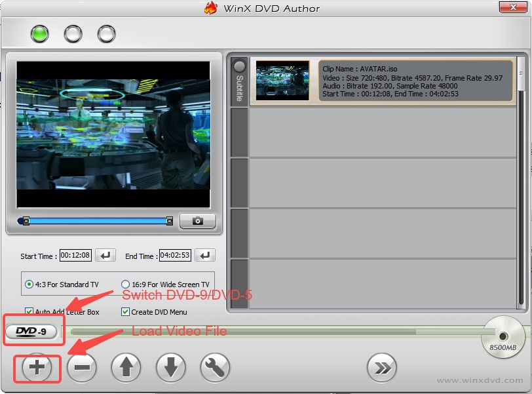Viewport: 532px width, 394px height.
Task: Toggle the Create DVD Menu checkbox
Action: coord(125,311)
